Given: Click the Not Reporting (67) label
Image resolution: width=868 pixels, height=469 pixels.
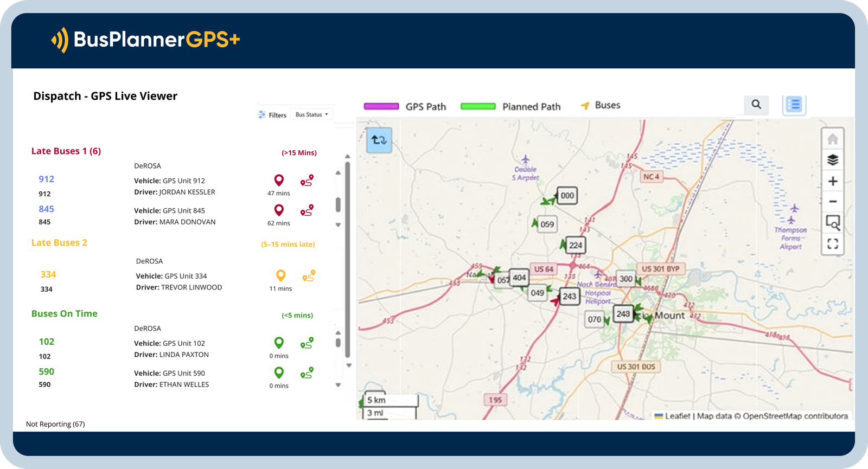Looking at the screenshot, I should click(55, 424).
